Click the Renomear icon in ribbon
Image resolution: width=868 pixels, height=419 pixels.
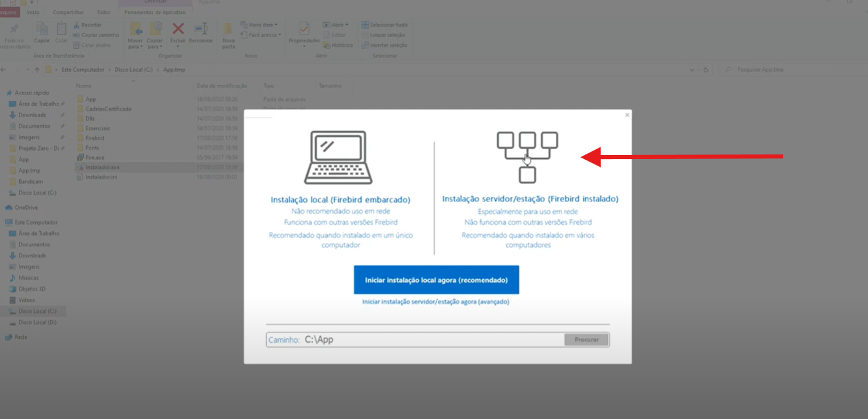[x=201, y=29]
